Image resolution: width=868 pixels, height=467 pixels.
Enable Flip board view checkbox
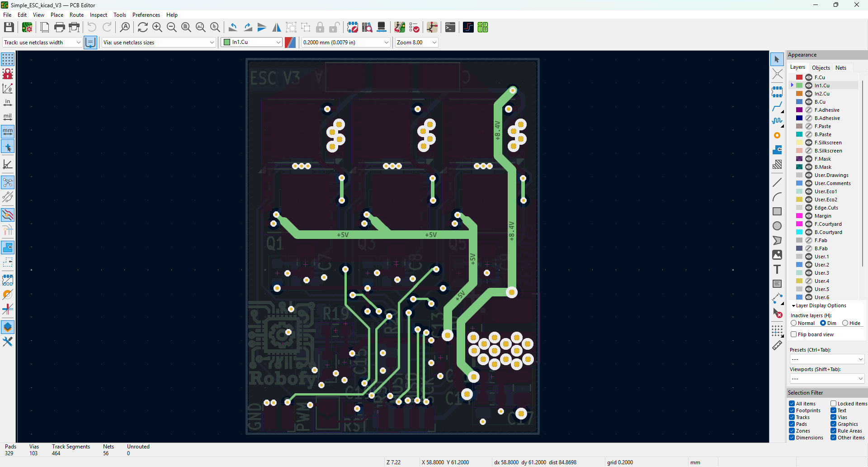tap(793, 334)
